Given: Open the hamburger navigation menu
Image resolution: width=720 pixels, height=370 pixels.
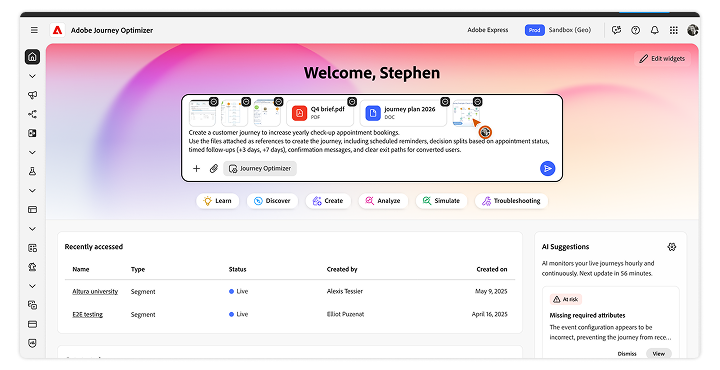Looking at the screenshot, I should 34,30.
